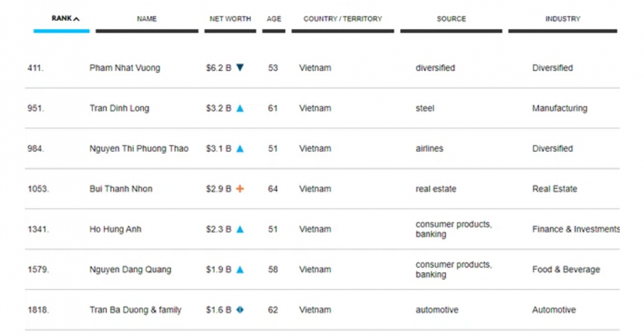Click the diamond indicator beside Tran Ba Duong's $1.6 B
644x335 pixels.
[x=241, y=309]
